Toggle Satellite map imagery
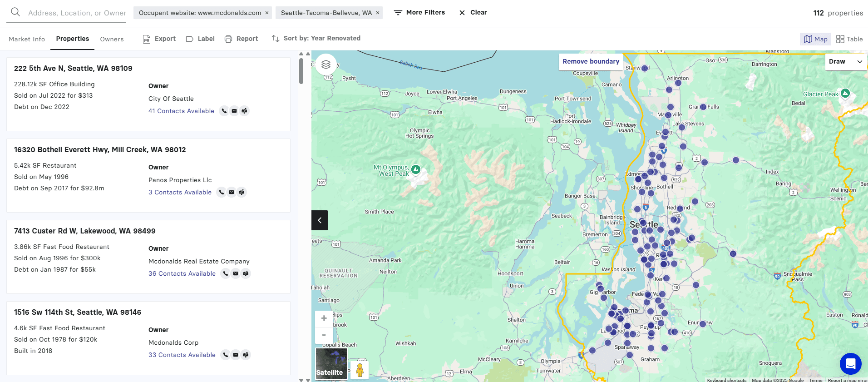 point(331,364)
